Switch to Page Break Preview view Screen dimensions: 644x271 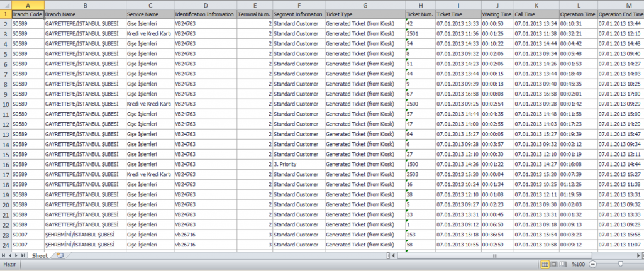tap(563, 264)
